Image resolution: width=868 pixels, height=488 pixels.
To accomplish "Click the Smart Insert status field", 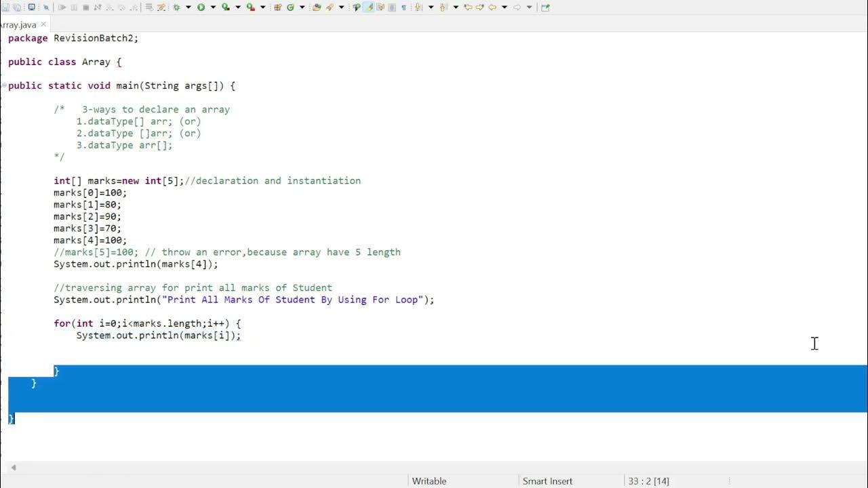I will click(x=547, y=481).
